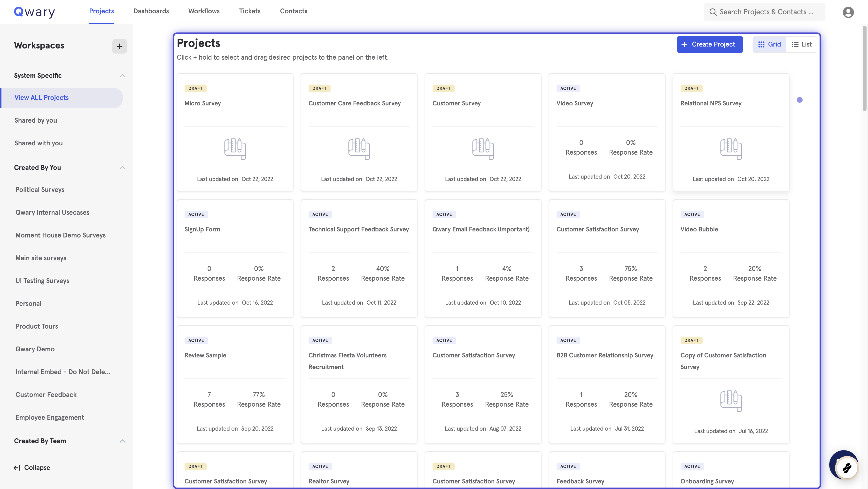This screenshot has width=868, height=489.
Task: Switch to Grid view
Action: point(769,44)
